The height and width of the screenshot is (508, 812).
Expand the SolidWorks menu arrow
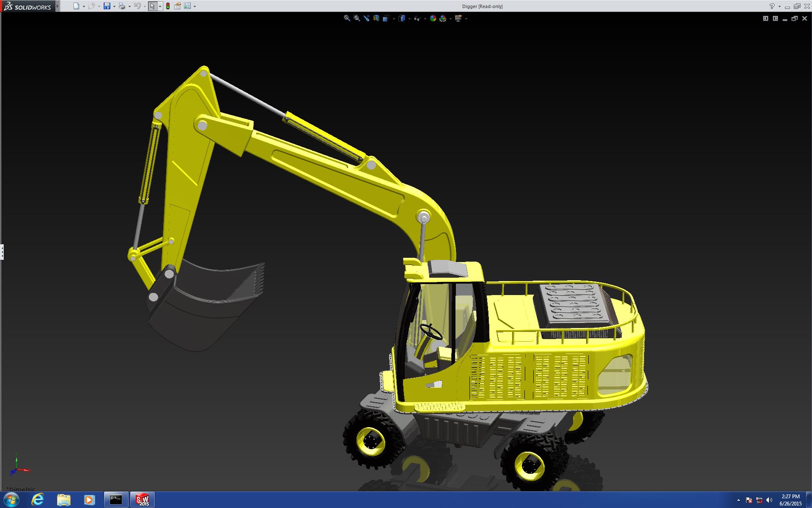[x=58, y=6]
